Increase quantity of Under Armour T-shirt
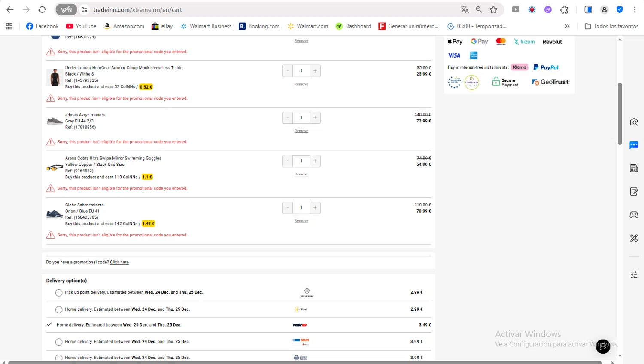 (315, 71)
